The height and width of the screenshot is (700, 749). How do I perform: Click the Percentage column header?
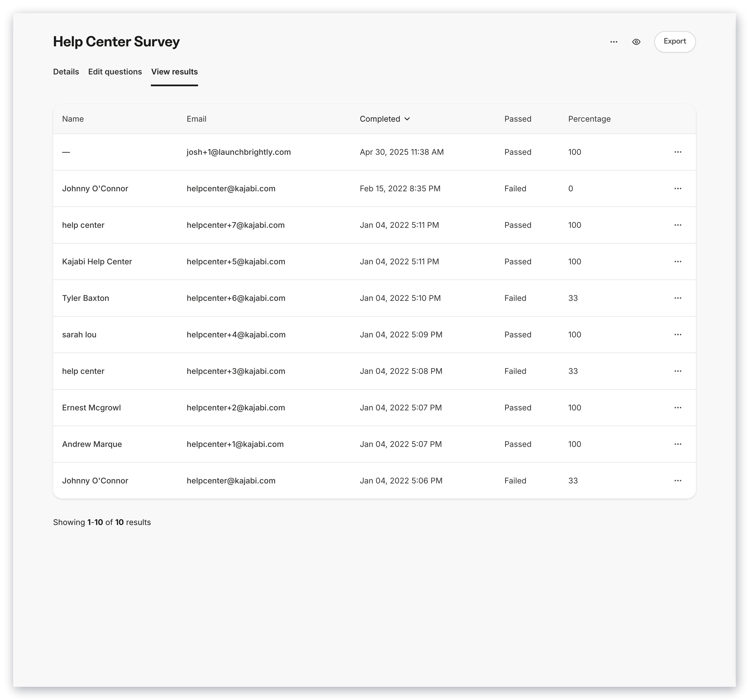point(589,119)
